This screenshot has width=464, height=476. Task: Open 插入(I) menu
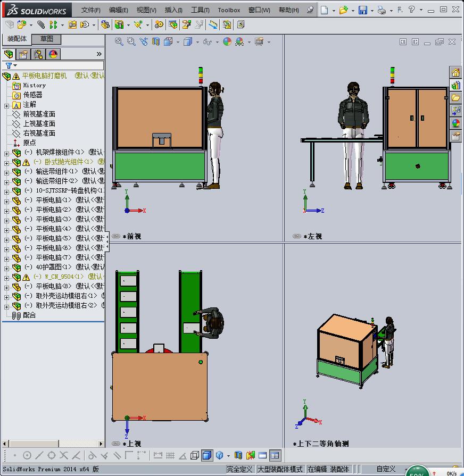pos(173,10)
